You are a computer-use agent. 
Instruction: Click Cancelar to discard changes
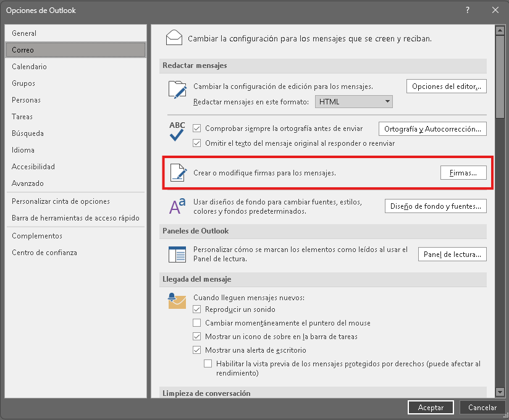tap(482, 408)
